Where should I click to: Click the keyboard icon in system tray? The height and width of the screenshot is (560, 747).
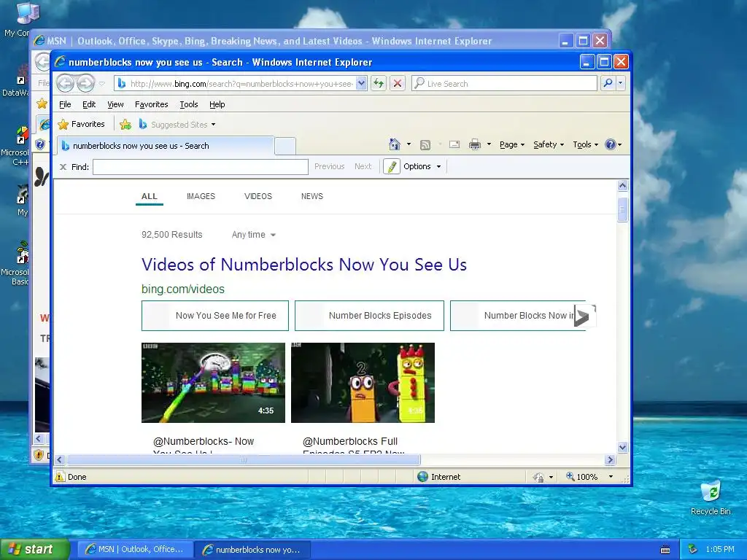[665, 550]
